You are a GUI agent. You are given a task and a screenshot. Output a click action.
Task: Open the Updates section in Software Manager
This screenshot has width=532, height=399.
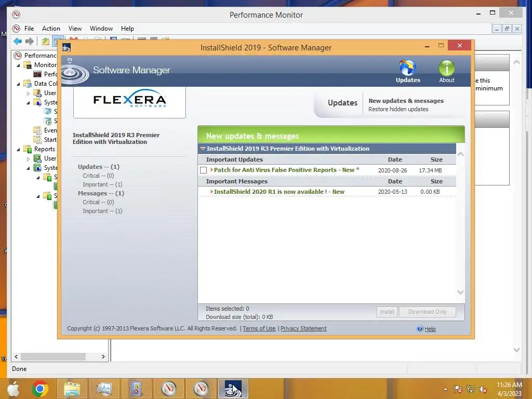(x=407, y=72)
